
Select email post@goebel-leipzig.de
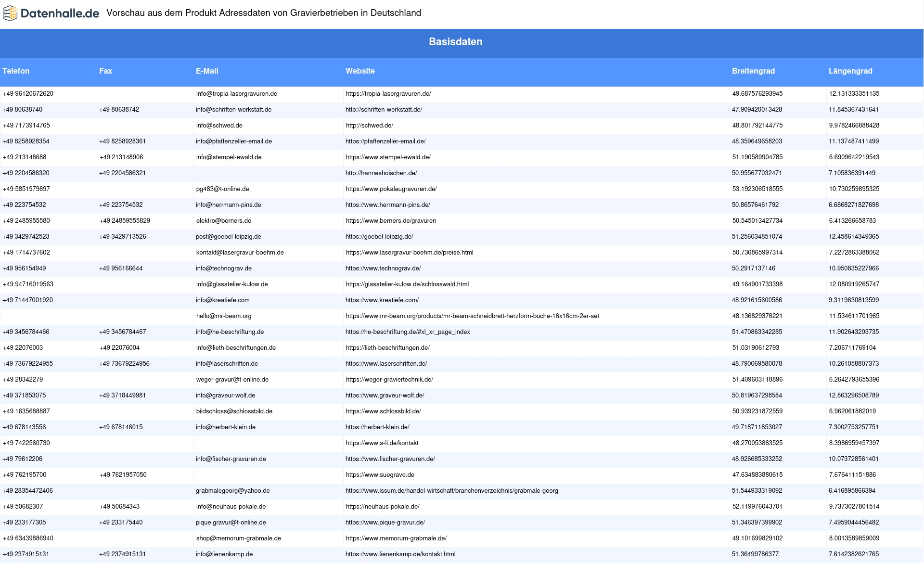(x=228, y=237)
